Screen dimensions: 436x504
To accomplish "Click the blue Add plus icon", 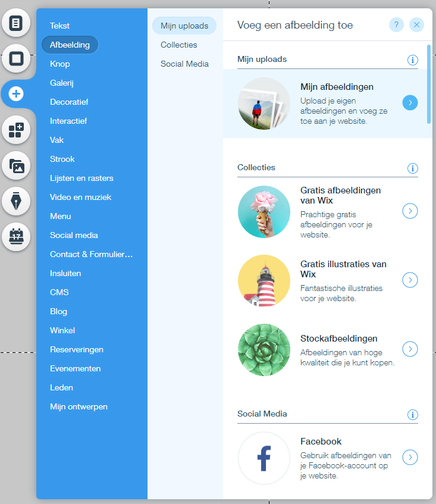I will tap(16, 94).
